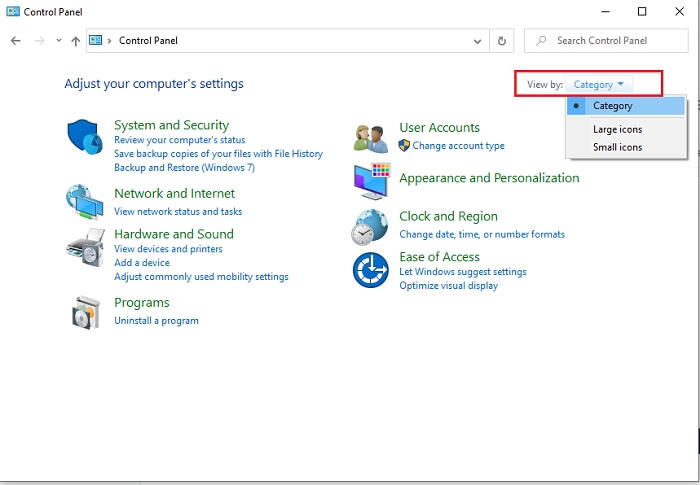The height and width of the screenshot is (485, 700).
Task: Choose Large icons view
Action: [x=617, y=130]
